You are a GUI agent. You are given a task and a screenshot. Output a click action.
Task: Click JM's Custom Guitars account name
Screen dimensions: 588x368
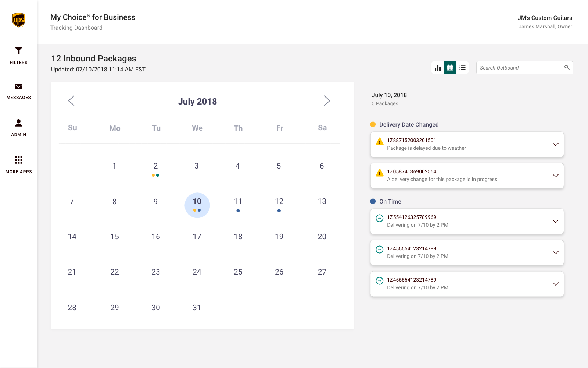545,18
